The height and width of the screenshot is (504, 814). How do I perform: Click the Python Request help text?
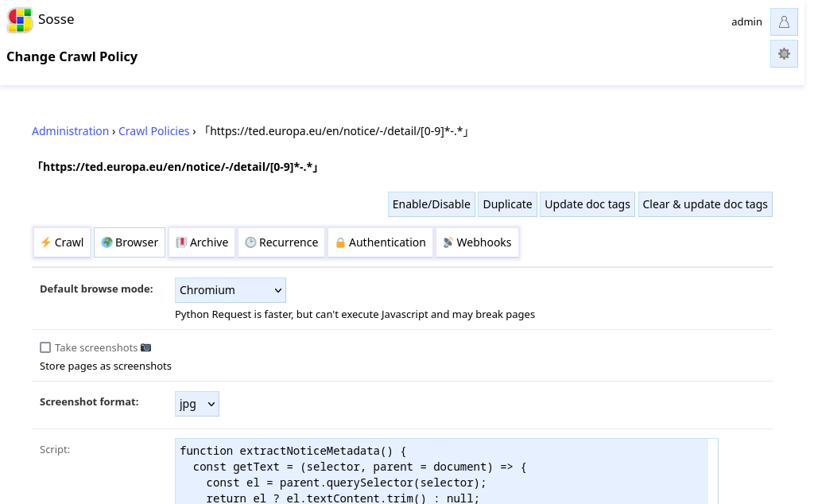pyautogui.click(x=355, y=315)
